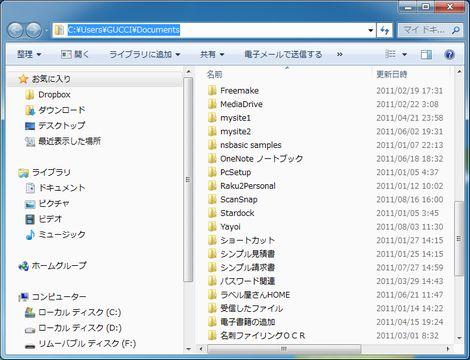Open デスクトップ in favorites
470x360 pixels.
[62, 126]
